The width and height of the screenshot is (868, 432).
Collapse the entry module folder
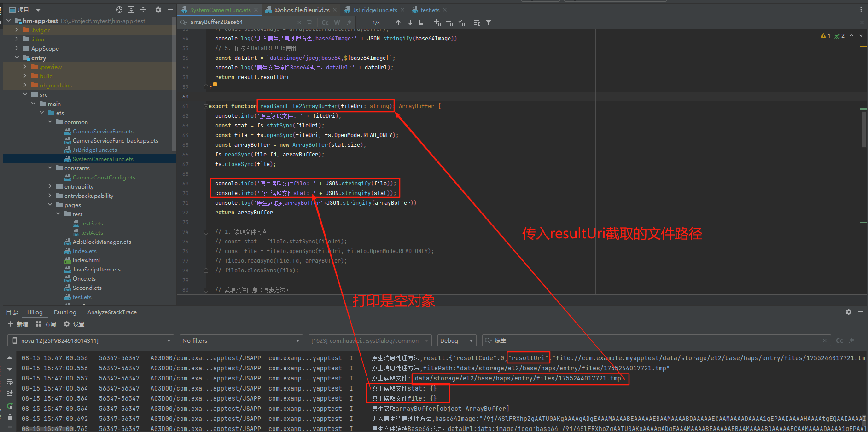[x=17, y=58]
